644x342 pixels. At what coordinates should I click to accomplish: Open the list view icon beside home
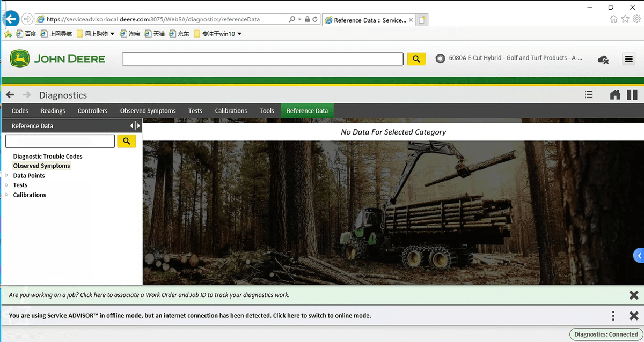pyautogui.click(x=589, y=95)
